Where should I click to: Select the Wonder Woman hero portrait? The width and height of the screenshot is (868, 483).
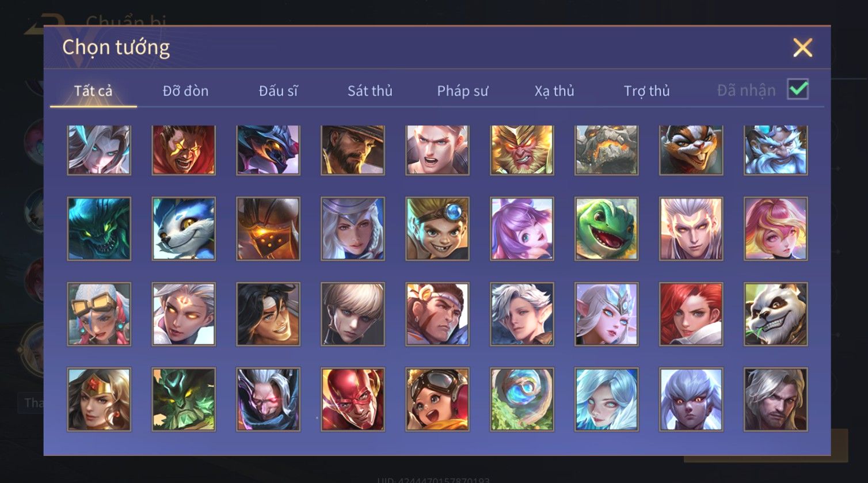coord(99,400)
